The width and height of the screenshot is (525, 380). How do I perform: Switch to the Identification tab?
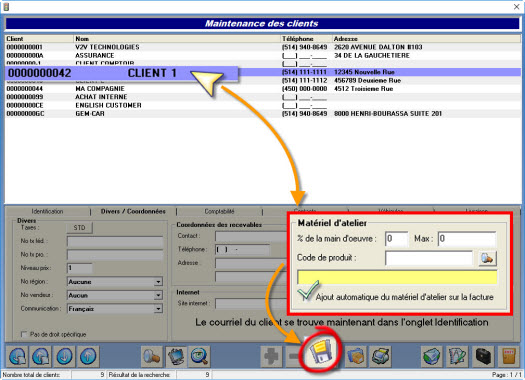(x=47, y=211)
